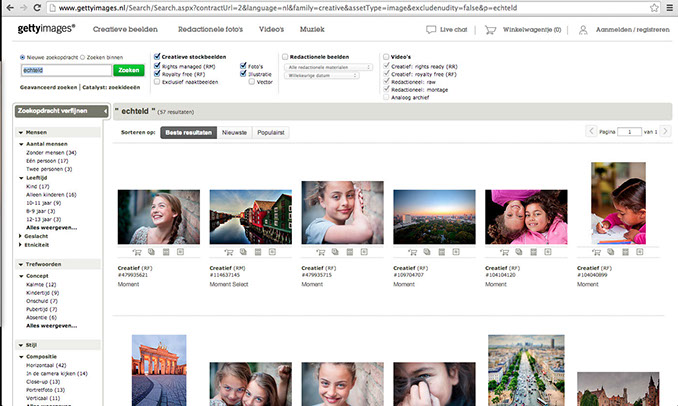This screenshot has height=406, width=678.
Task: Go to previous results page arrow
Action: pyautogui.click(x=593, y=131)
